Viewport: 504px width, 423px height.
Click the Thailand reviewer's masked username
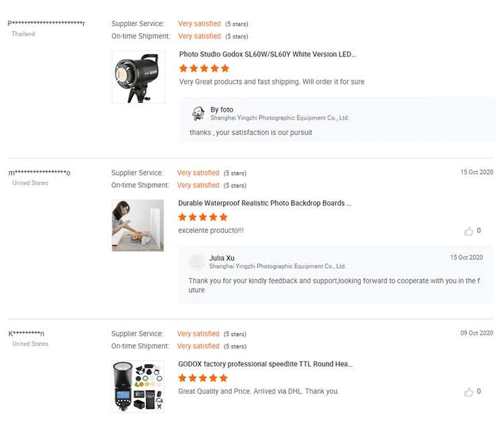[46, 23]
